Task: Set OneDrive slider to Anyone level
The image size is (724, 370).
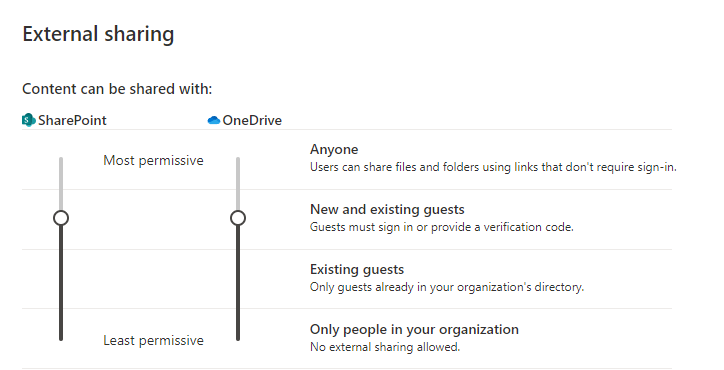Action: tap(238, 159)
